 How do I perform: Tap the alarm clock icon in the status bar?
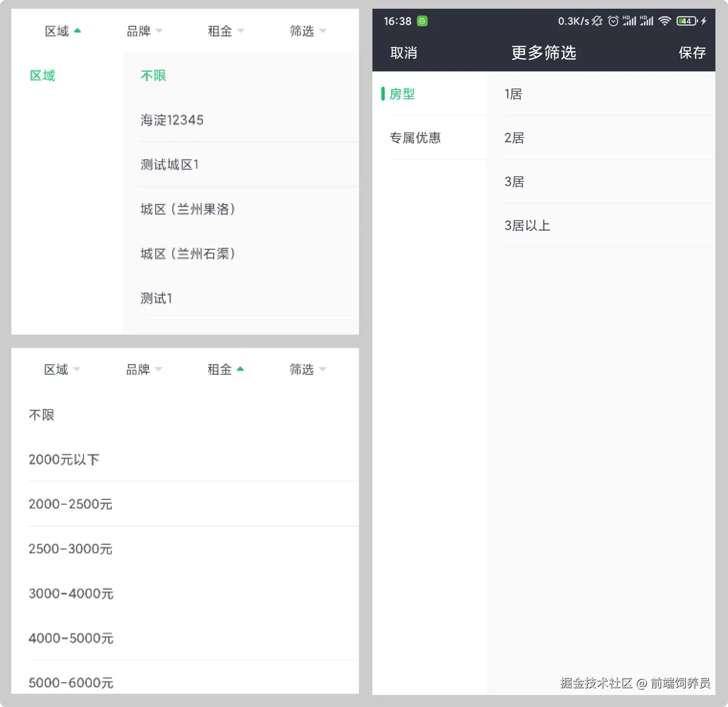(x=613, y=21)
